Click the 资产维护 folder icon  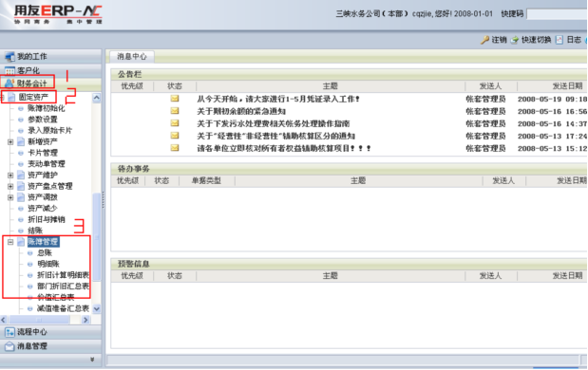(21, 176)
